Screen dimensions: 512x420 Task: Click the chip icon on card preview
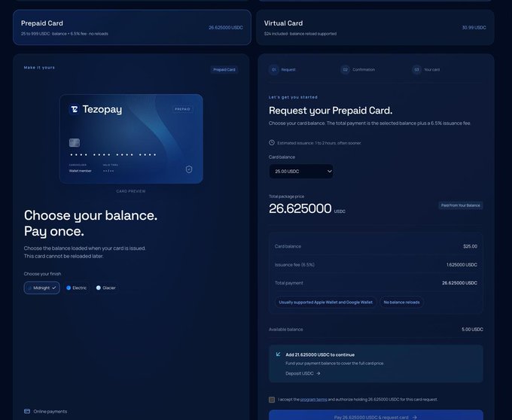tap(75, 142)
